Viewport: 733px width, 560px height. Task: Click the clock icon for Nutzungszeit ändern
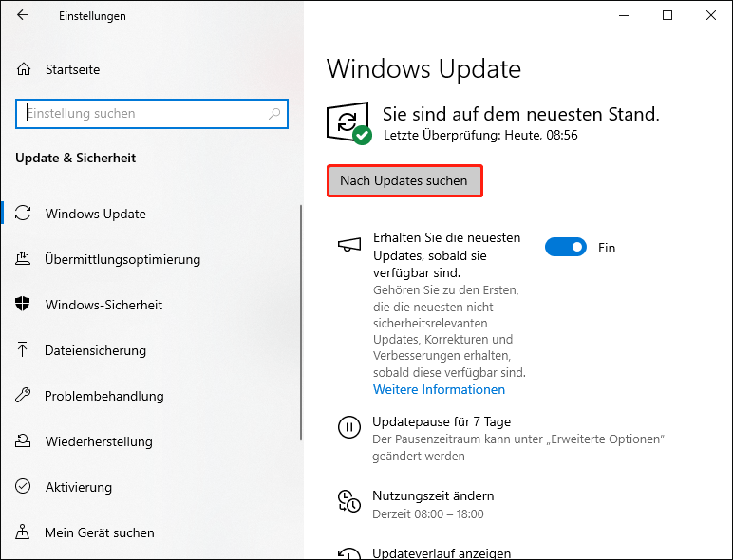point(348,500)
